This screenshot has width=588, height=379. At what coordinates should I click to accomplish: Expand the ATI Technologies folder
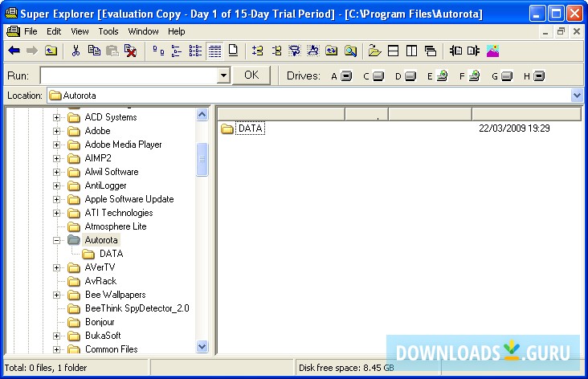coord(56,213)
